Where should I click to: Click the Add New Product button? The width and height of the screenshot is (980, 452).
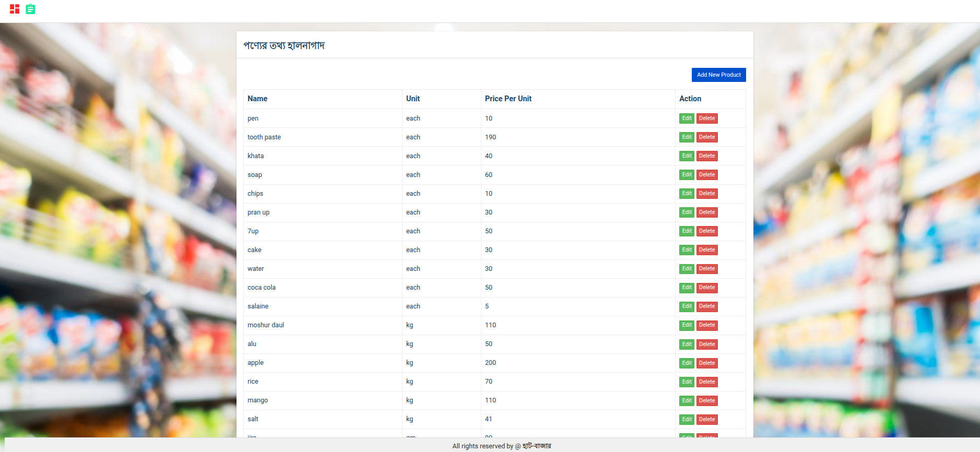(x=718, y=75)
